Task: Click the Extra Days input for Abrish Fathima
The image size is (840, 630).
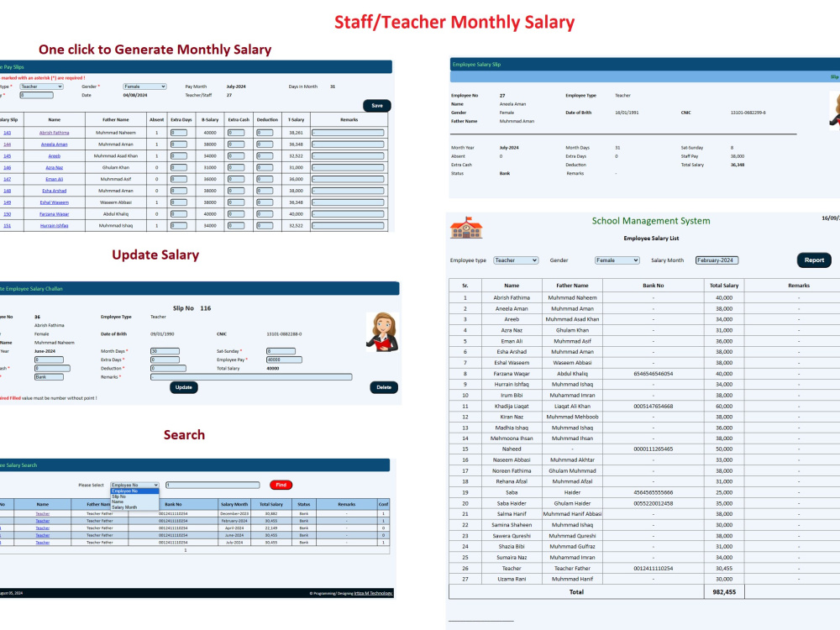Action: 178,132
